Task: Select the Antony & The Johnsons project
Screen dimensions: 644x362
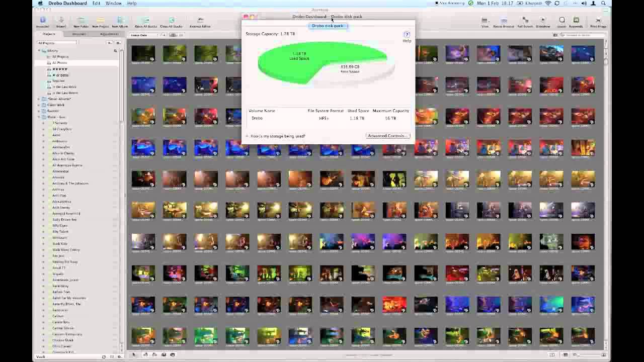Action: (70, 184)
